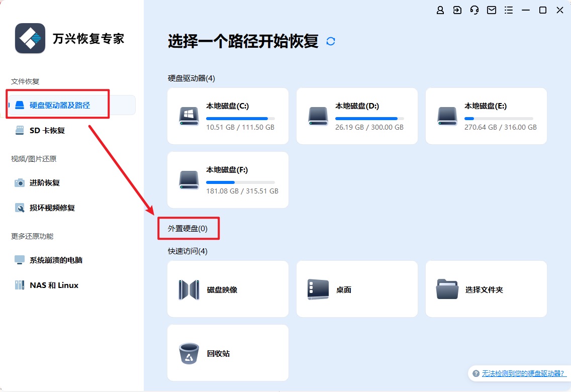Click C: drive usage bar
Viewport: 571px width, 392px height.
(x=240, y=119)
